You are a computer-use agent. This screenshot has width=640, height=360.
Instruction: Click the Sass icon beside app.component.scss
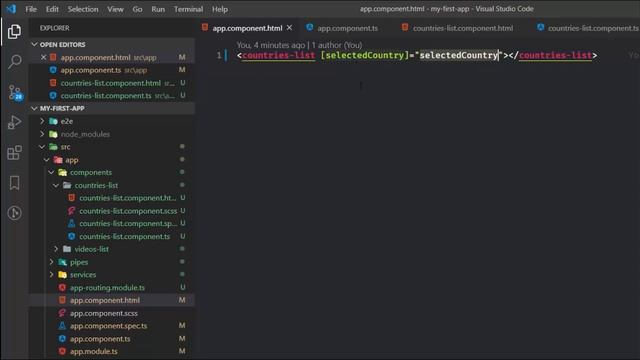coord(62,313)
